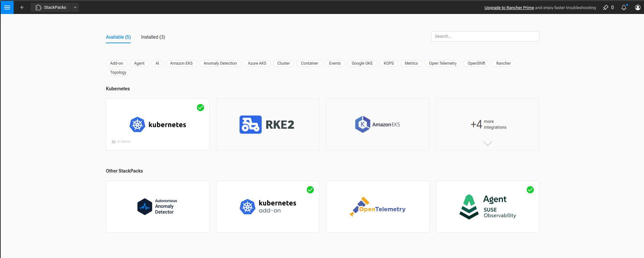Open the notifications bell
Viewport: 644px width, 258px height.
pyautogui.click(x=624, y=7)
